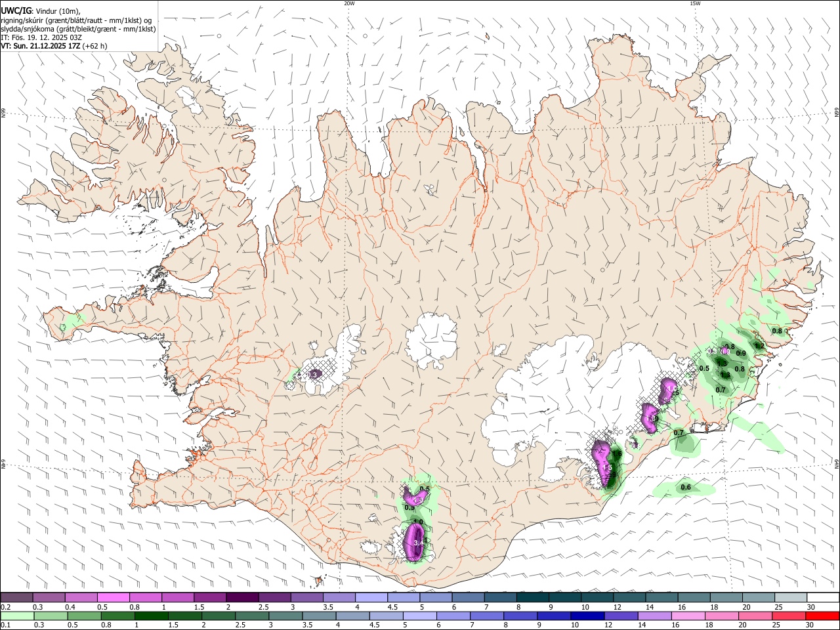Select the palest green 0.1 swatch, lower legend

(18, 616)
